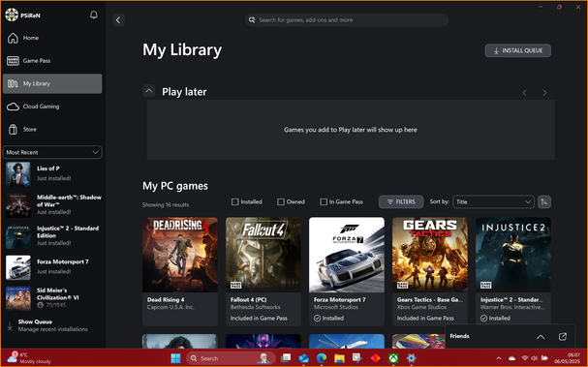This screenshot has width=588, height=367.
Task: Tick the In Game Pass checkbox
Action: point(324,202)
